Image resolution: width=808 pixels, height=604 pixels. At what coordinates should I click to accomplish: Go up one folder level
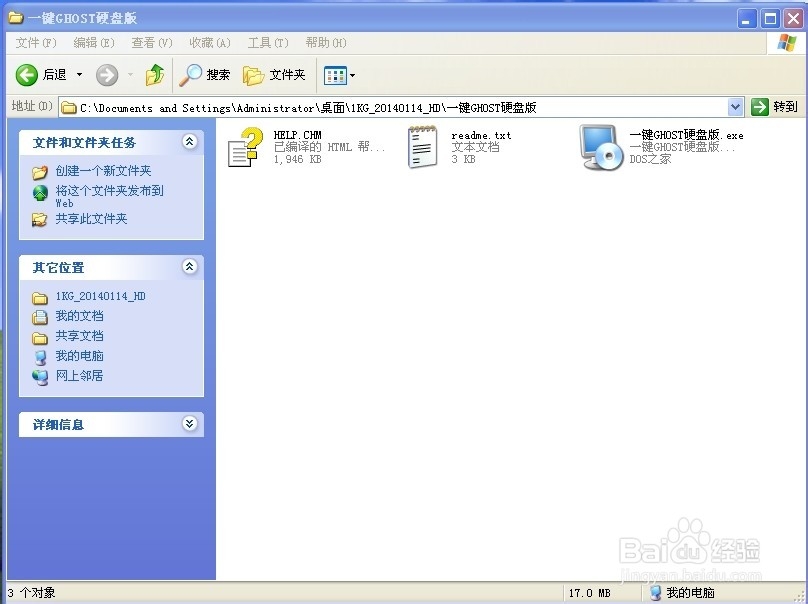point(155,75)
